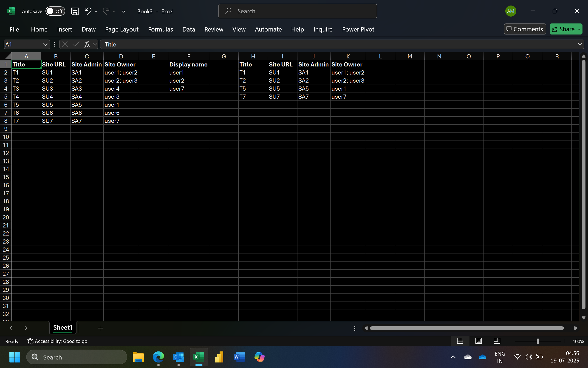Expand the formula bar chevron

580,44
